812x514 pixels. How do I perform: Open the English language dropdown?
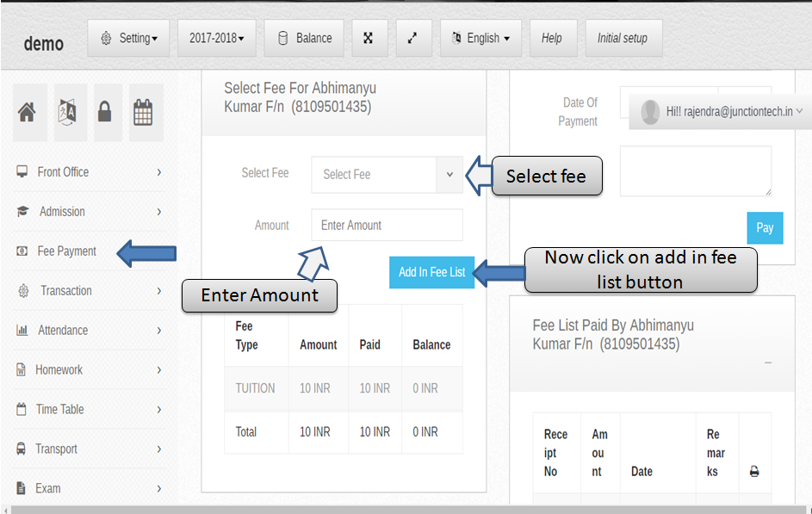click(x=480, y=38)
